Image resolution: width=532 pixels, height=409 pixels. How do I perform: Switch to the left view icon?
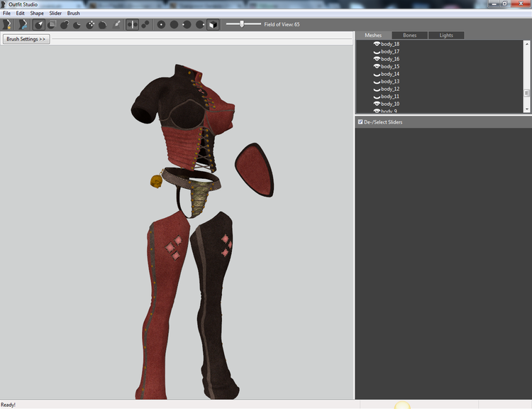tap(187, 24)
